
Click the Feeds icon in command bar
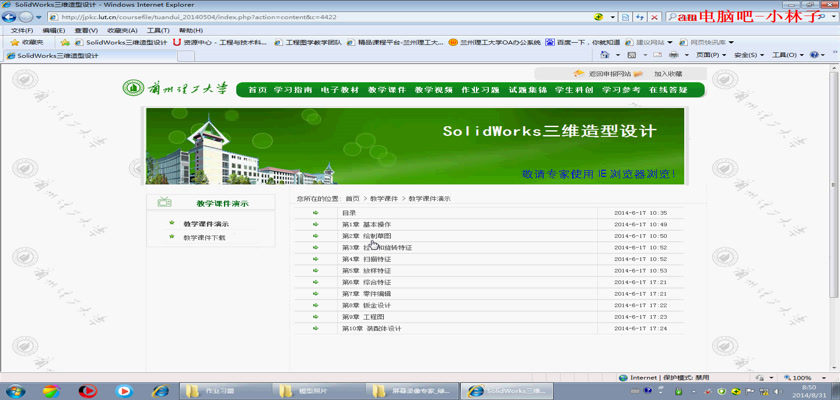coord(632,55)
